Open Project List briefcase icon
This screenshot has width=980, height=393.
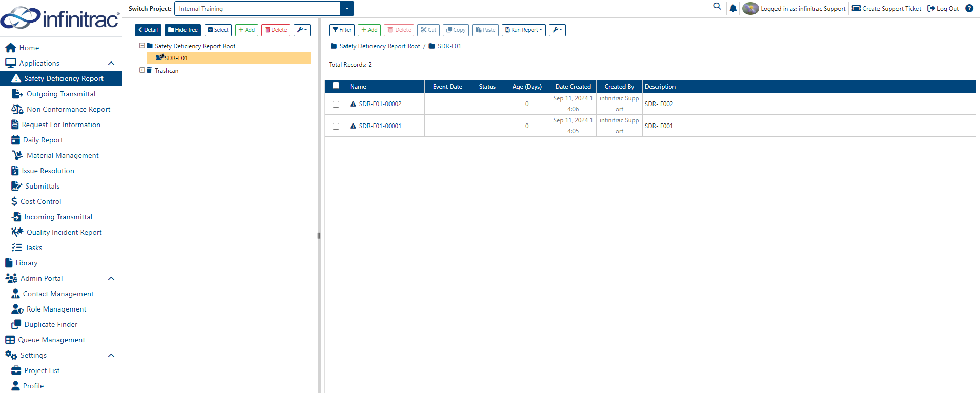point(16,370)
